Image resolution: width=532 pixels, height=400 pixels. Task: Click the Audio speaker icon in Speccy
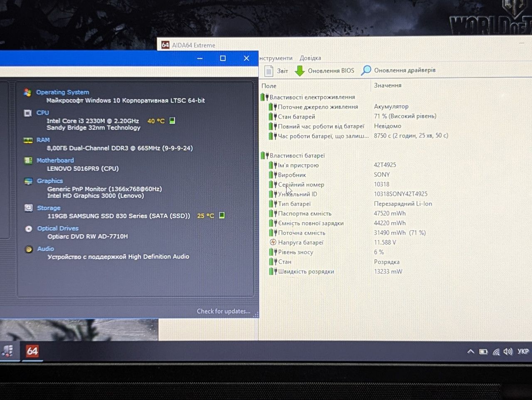pos(29,249)
